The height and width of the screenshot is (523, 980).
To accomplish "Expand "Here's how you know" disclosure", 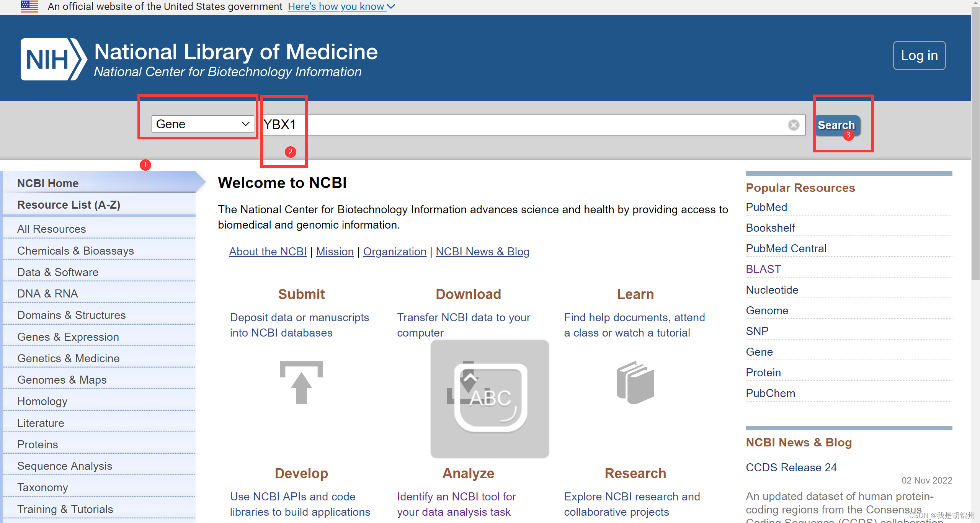I will [x=341, y=7].
